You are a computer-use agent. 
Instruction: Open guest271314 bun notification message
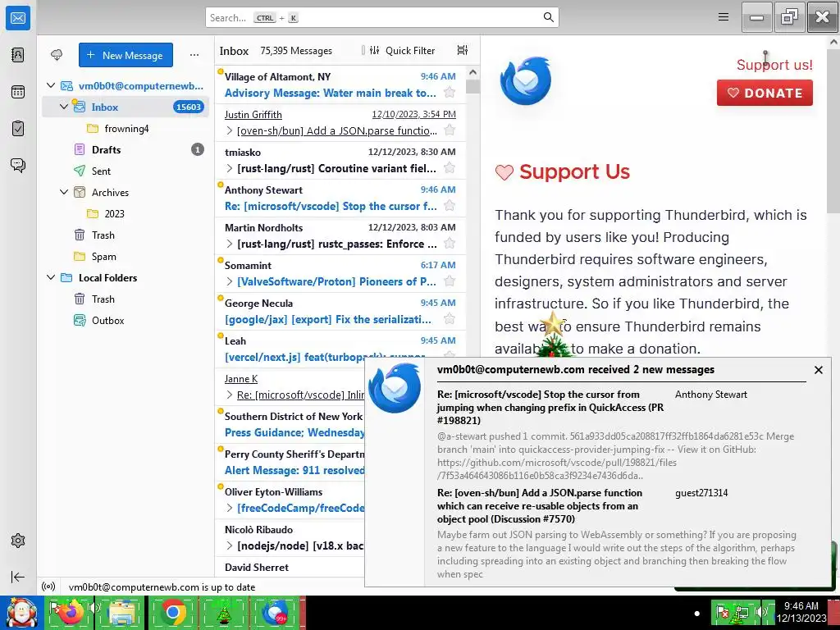616,533
